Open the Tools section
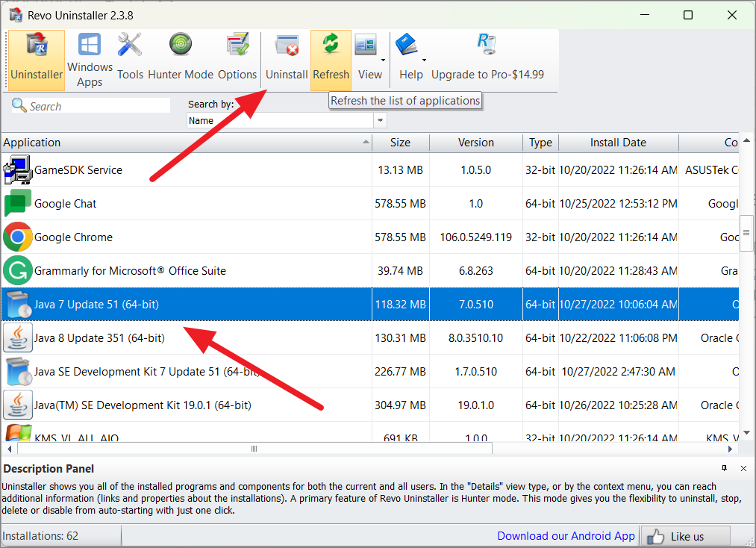 tap(130, 60)
